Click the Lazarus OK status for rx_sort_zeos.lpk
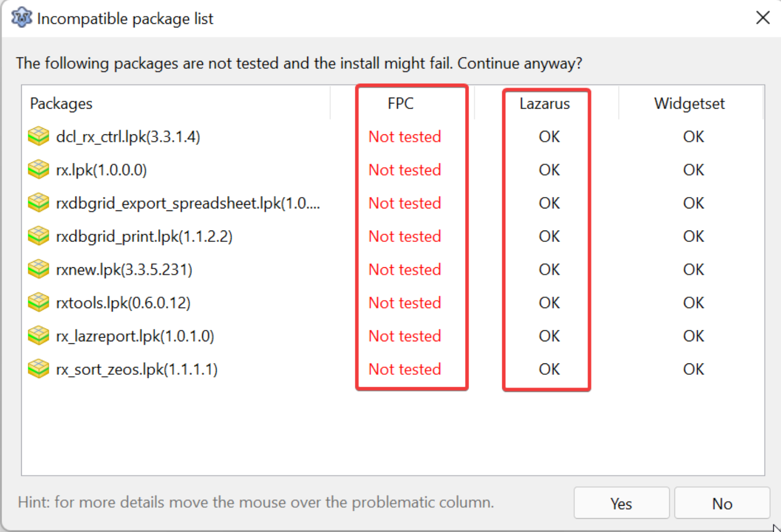This screenshot has height=532, width=781. click(549, 369)
